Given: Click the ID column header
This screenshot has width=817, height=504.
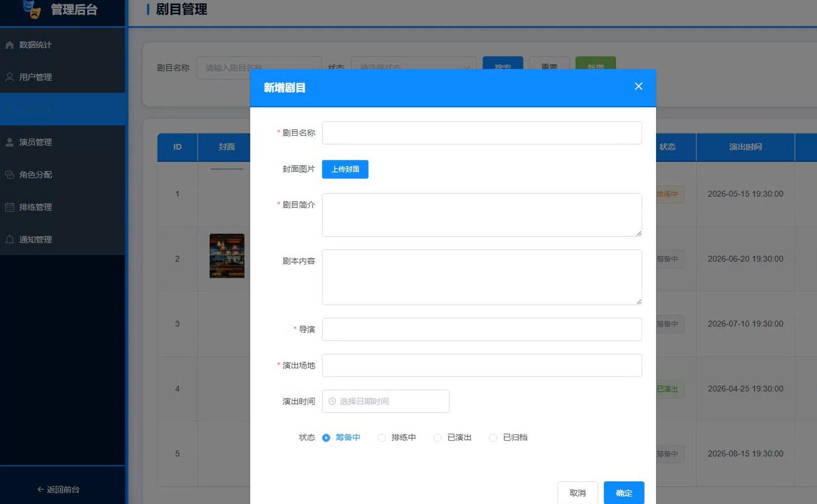Looking at the screenshot, I should 177,147.
